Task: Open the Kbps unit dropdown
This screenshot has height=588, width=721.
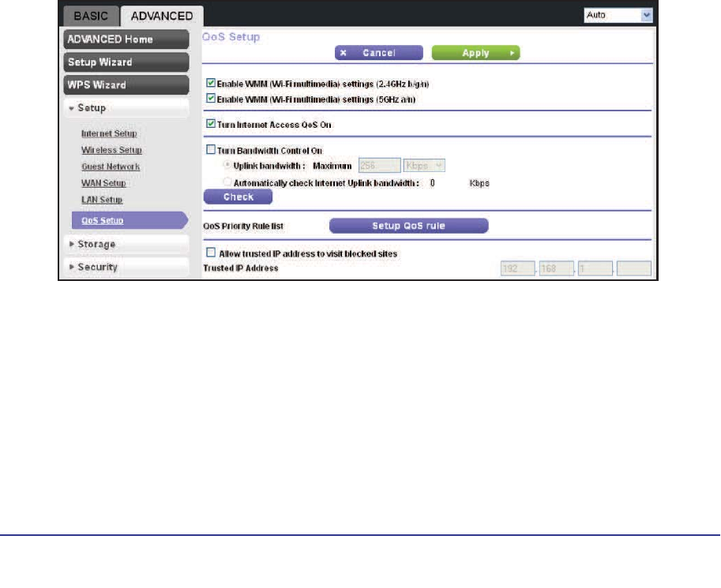Action: tap(424, 166)
